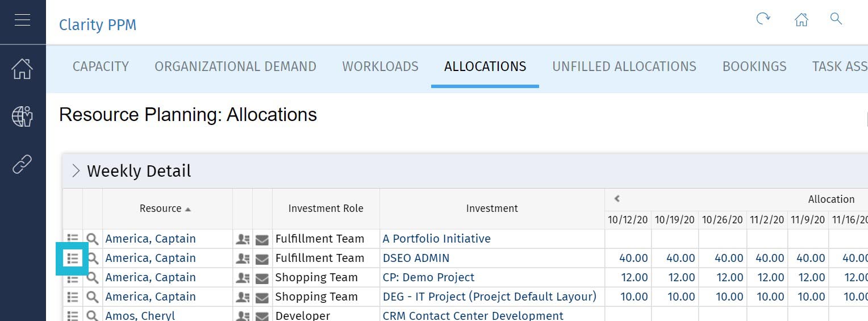Click envelope icon in A Portfolio Initiative row
Screen dimensions: 868x321
coord(262,240)
